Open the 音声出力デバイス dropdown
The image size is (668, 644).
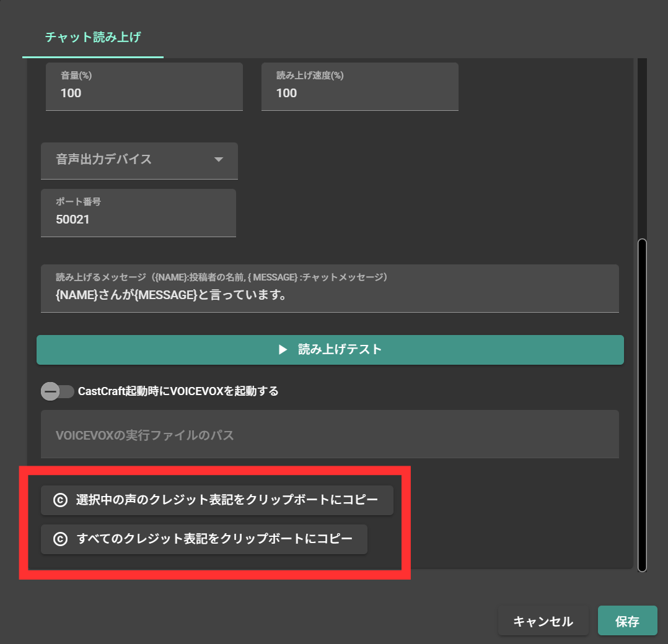pos(139,159)
